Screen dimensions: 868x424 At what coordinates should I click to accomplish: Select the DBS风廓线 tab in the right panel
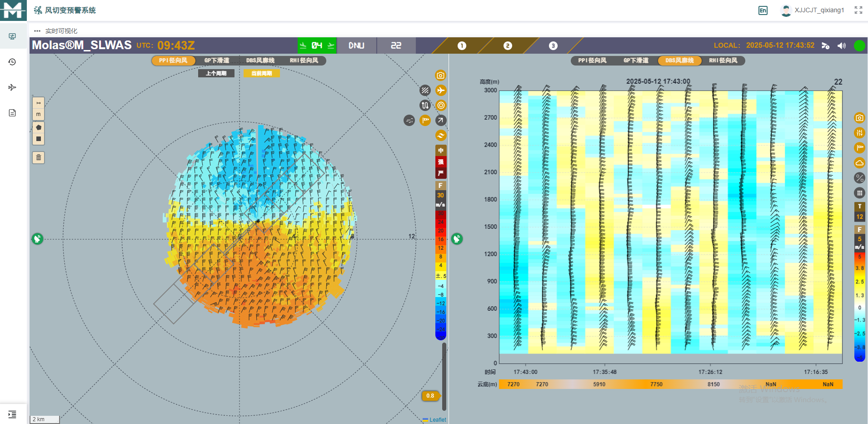pyautogui.click(x=679, y=61)
